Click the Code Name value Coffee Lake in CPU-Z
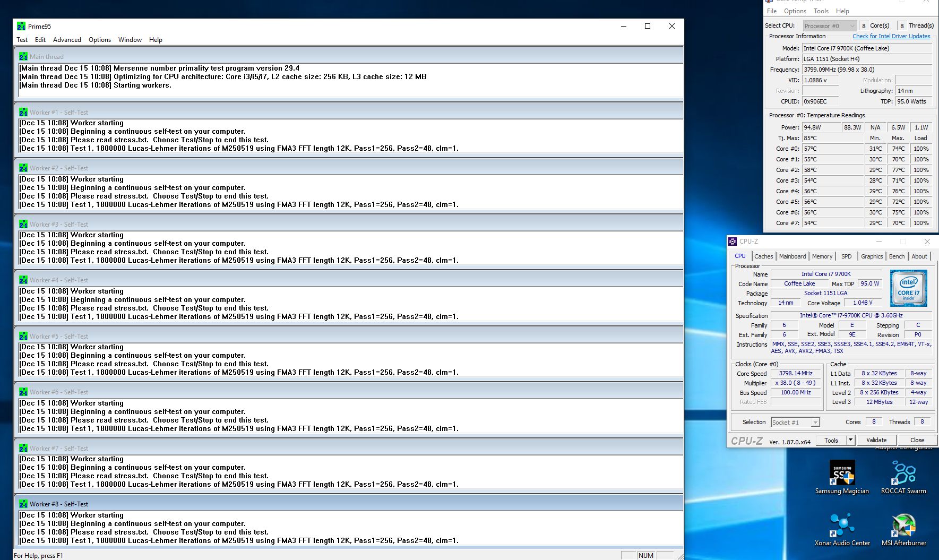This screenshot has width=939, height=560. [x=799, y=284]
